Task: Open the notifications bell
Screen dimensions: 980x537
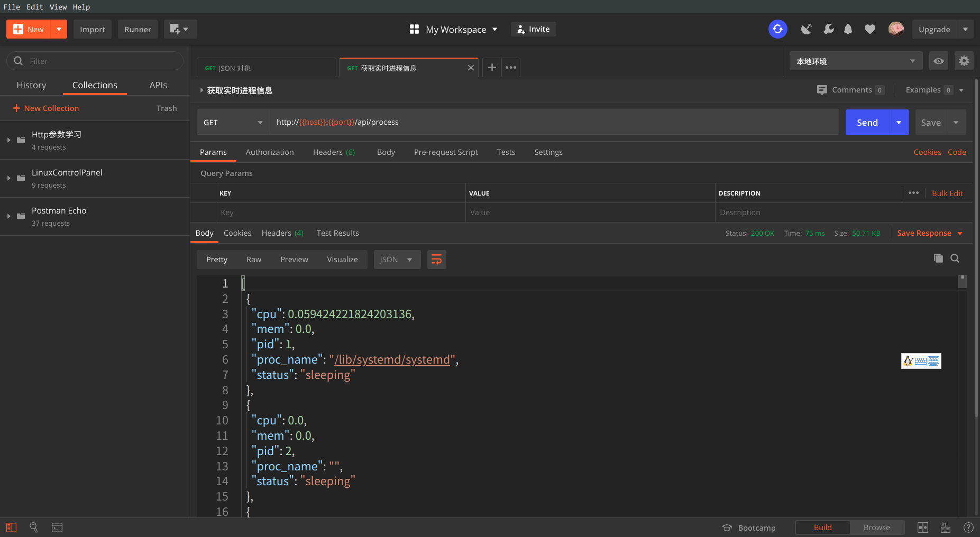Action: tap(848, 29)
